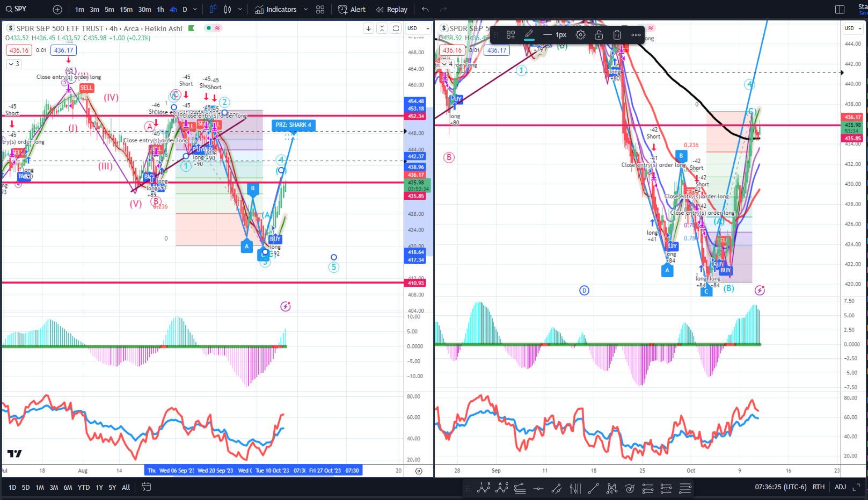This screenshot has height=500, width=868.
Task: Start bar Replay mode
Action: click(x=392, y=9)
